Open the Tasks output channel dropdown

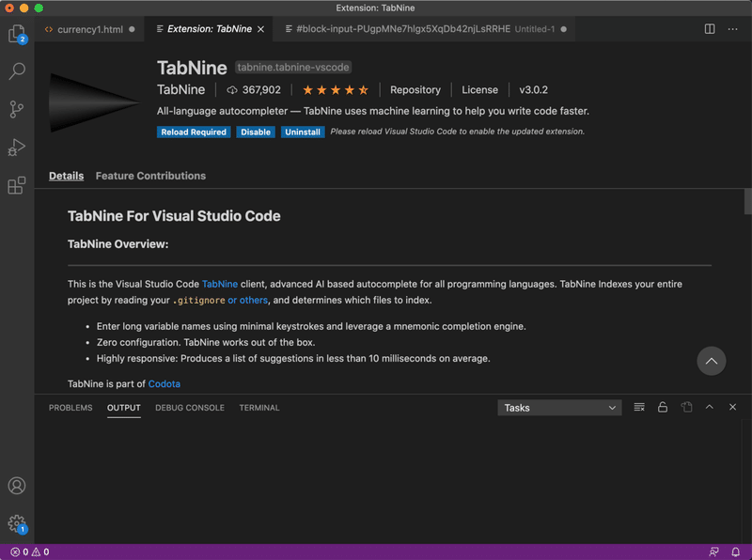tap(559, 407)
